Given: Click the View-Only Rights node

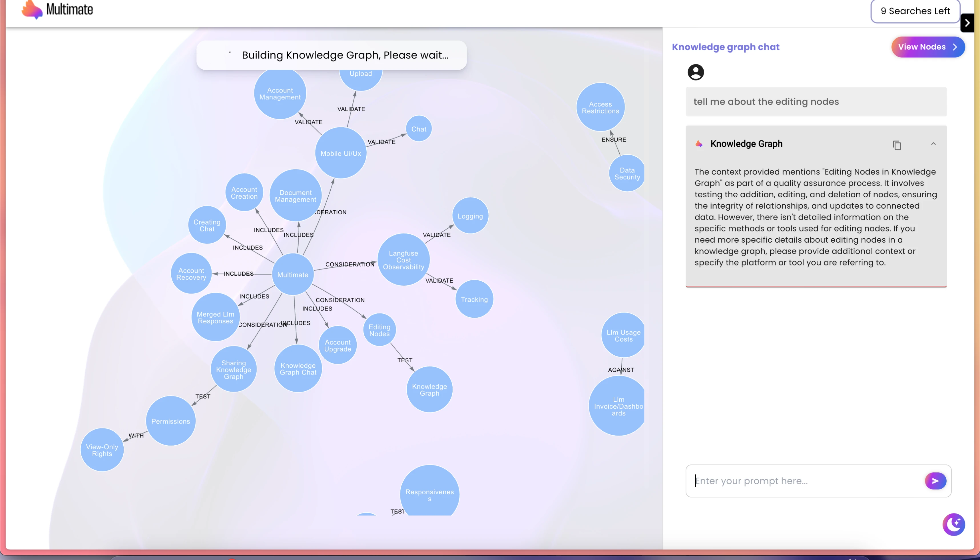Looking at the screenshot, I should pos(102,450).
